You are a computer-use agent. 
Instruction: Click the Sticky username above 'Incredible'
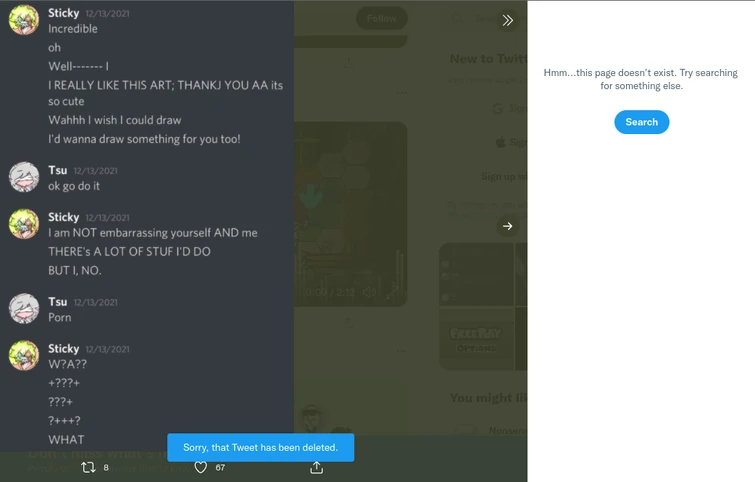tap(64, 13)
